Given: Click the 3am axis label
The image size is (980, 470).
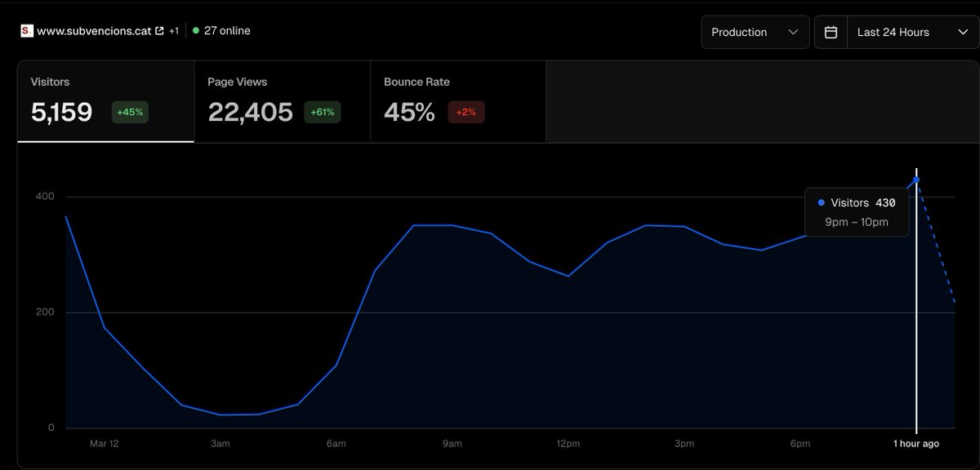Looking at the screenshot, I should [x=220, y=444].
